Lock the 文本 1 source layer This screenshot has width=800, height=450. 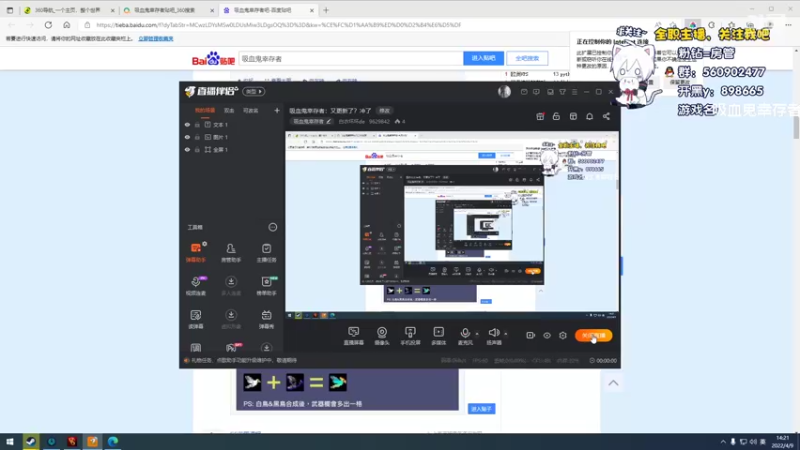click(x=197, y=124)
